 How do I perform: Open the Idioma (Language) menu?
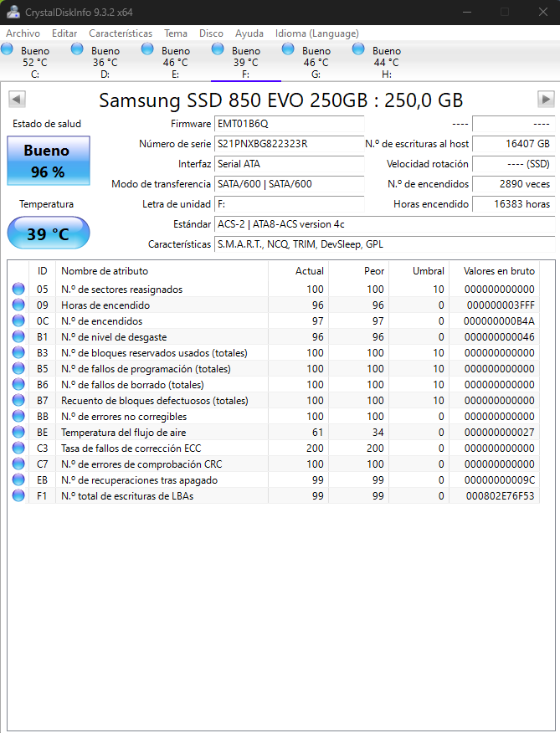pyautogui.click(x=317, y=33)
